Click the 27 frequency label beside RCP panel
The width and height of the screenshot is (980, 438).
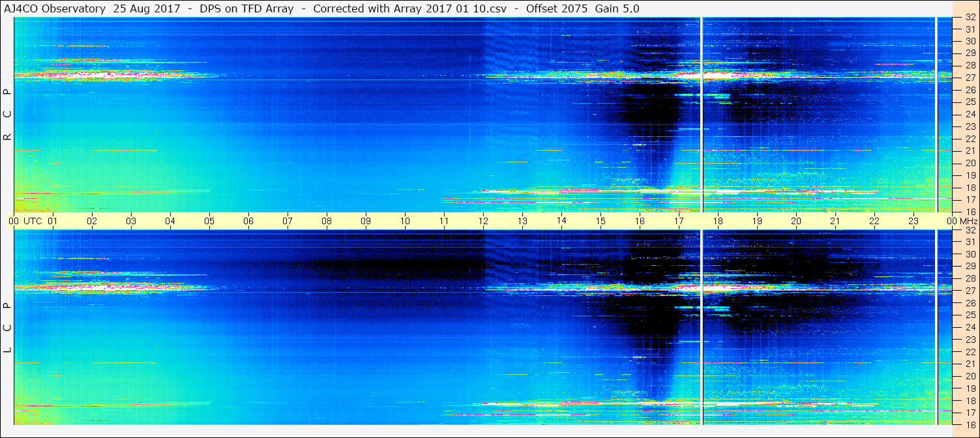tap(970, 78)
